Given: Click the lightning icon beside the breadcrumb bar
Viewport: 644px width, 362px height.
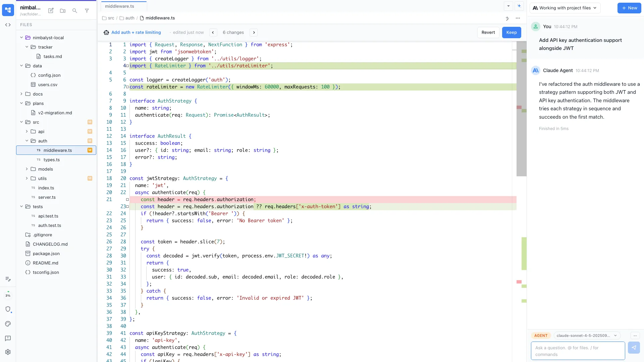Looking at the screenshot, I should click(x=507, y=18).
